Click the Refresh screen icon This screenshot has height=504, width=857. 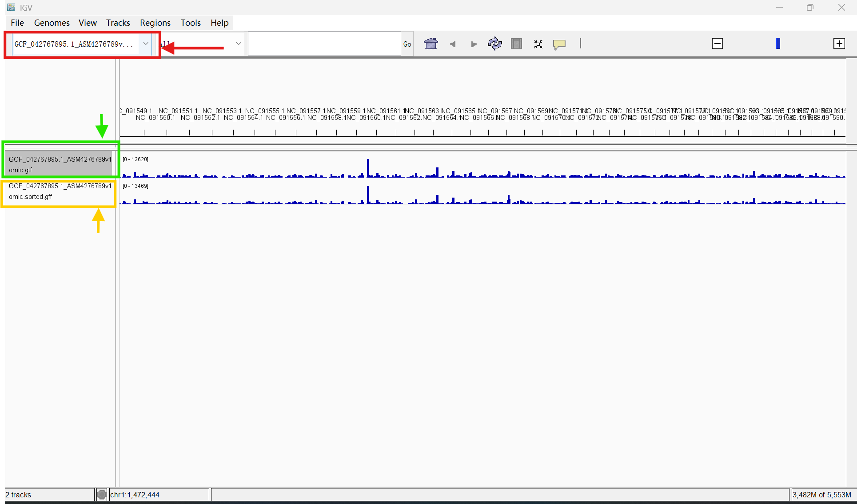pyautogui.click(x=494, y=44)
